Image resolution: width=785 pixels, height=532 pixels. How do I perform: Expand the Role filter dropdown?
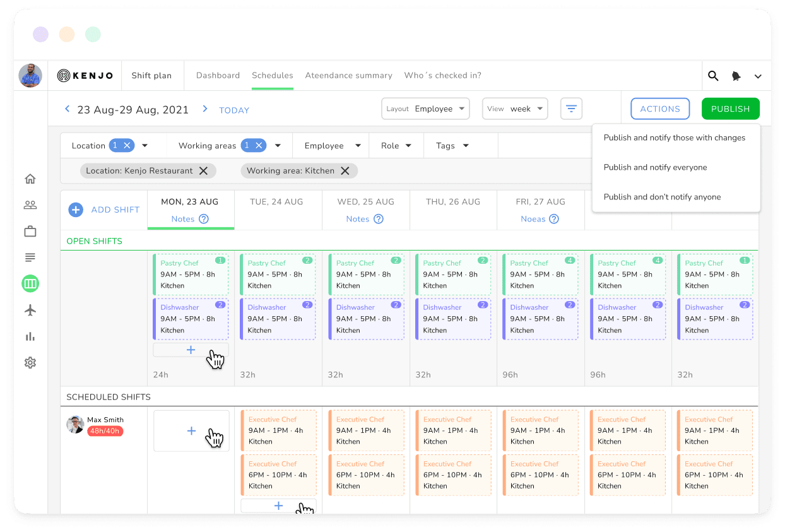tap(396, 146)
